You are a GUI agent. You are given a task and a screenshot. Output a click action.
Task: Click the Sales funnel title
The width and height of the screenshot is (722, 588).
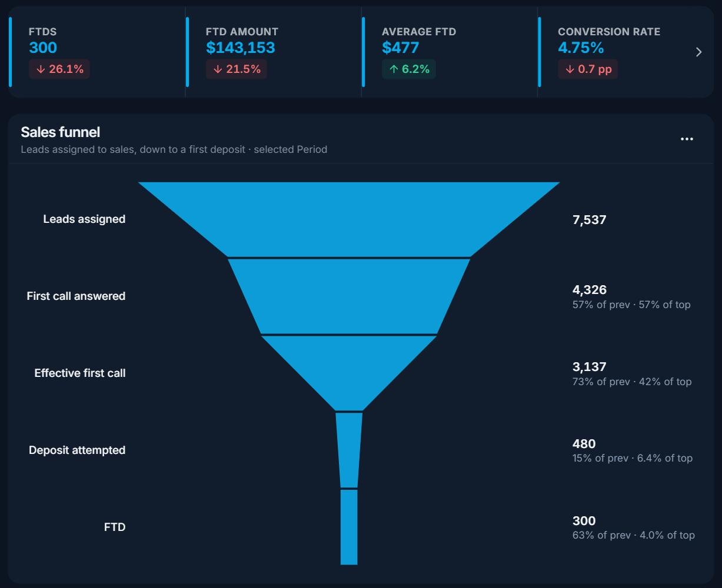click(60, 132)
